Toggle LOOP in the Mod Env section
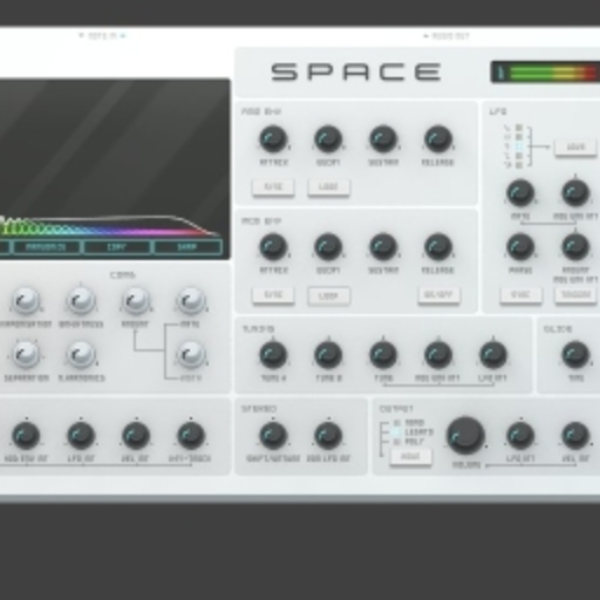600x600 pixels. coord(328,296)
